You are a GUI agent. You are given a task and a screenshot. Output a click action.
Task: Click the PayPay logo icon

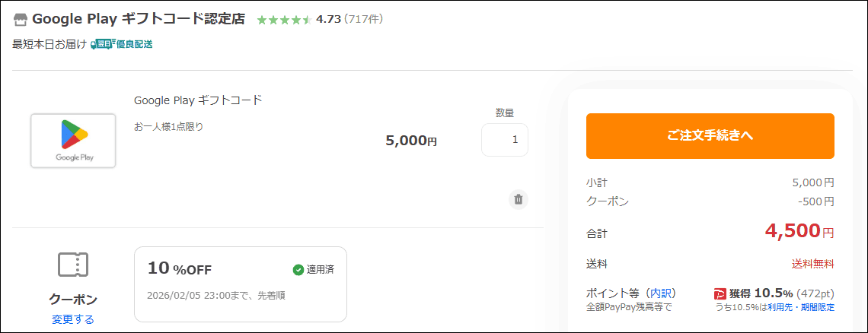(x=720, y=293)
